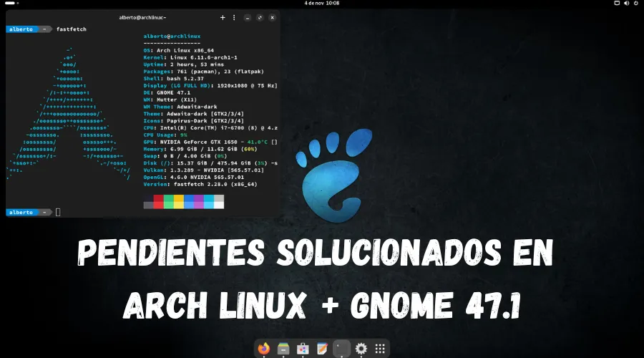Click the "OS: Arch Linux x86_64" line
Screen dimensions: 644x358
179,51
